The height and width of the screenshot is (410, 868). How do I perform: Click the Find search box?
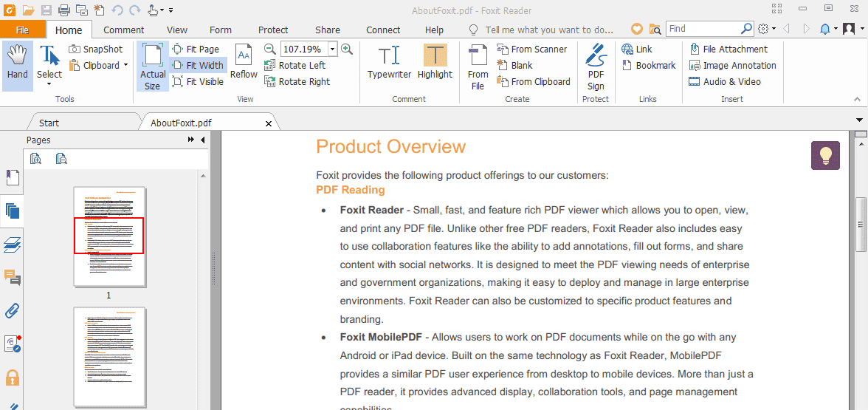coord(703,29)
